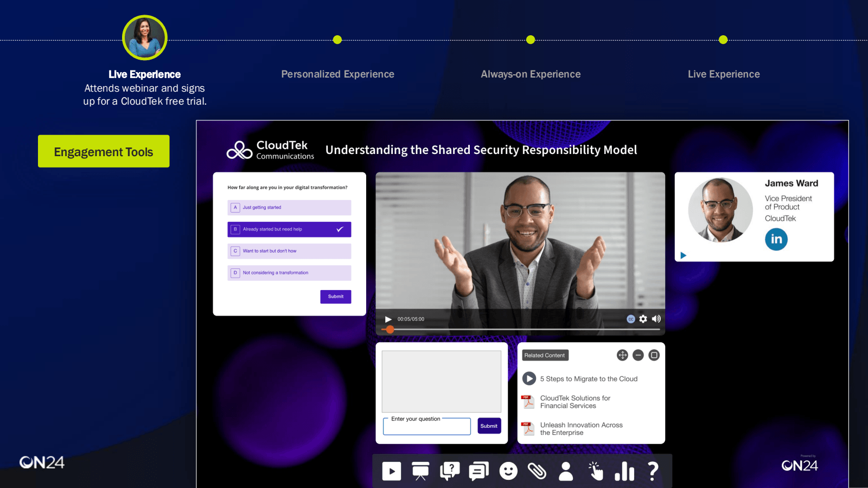Open 5 Steps to Migrate to the Cloud
This screenshot has width=868, height=488.
(589, 379)
